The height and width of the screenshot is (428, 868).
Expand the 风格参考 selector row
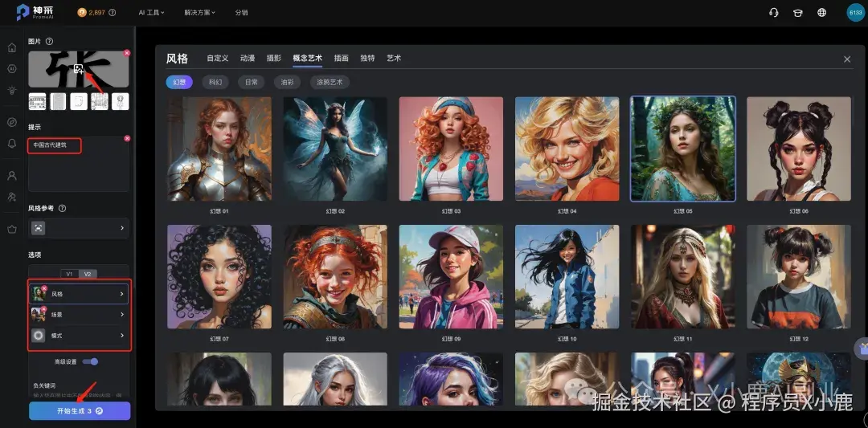[x=79, y=228]
